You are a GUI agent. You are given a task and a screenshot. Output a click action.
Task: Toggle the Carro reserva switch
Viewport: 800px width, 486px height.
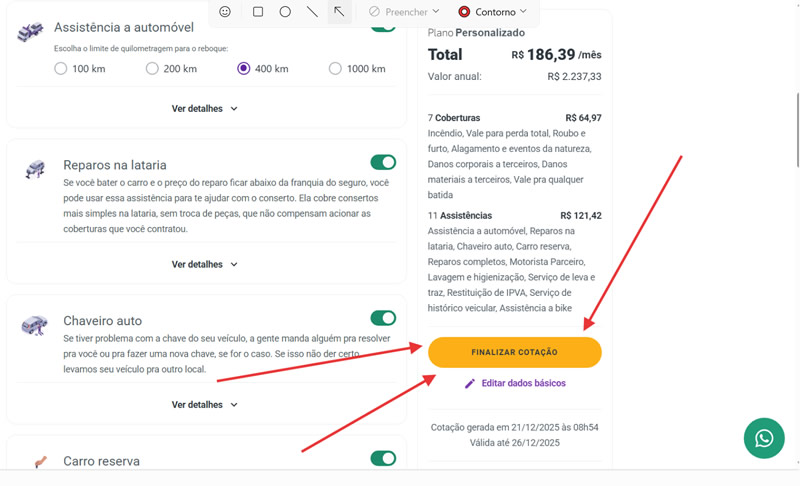pyautogui.click(x=383, y=458)
